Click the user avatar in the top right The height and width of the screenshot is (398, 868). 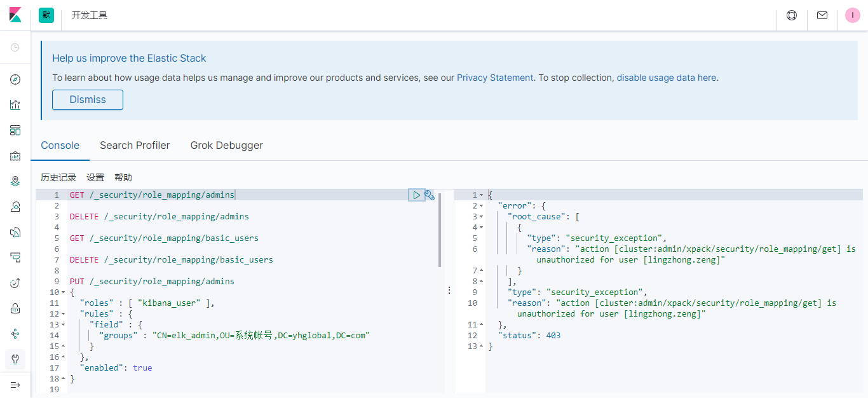pos(852,15)
